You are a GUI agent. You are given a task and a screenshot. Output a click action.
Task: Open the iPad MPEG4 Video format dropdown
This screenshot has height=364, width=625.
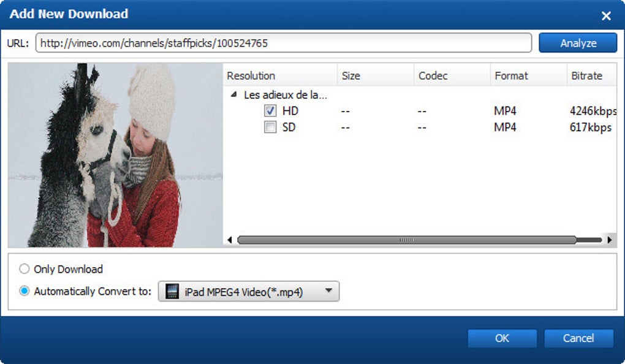(249, 292)
